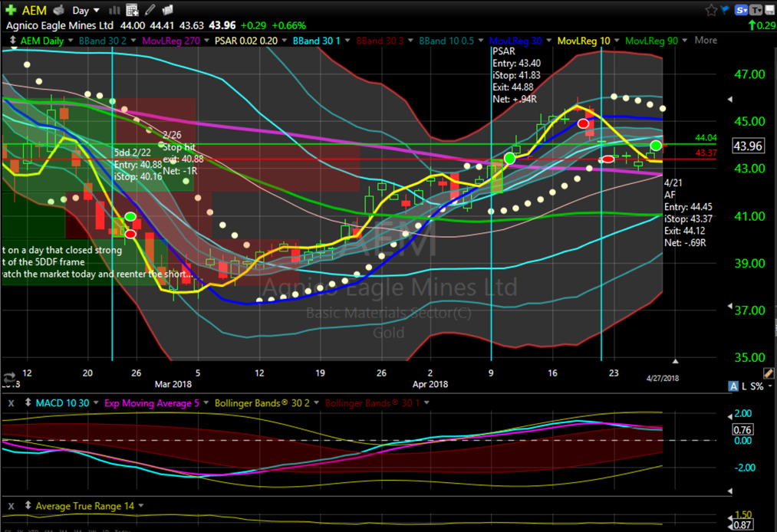Viewport: 777px width, 532px height.
Task: Click the move-pane arrows beside Average True Range
Action: pos(28,505)
